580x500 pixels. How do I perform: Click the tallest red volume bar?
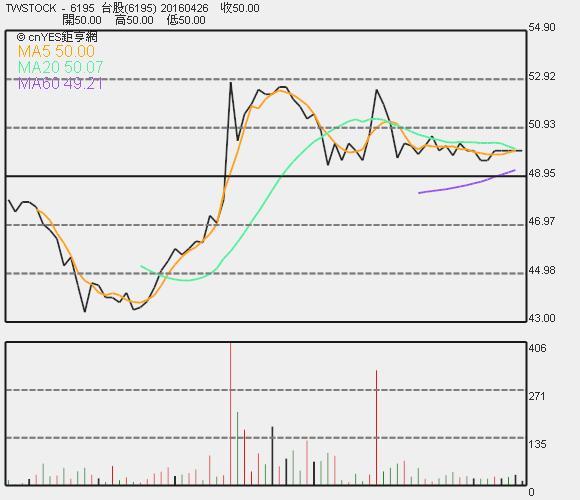point(230,414)
